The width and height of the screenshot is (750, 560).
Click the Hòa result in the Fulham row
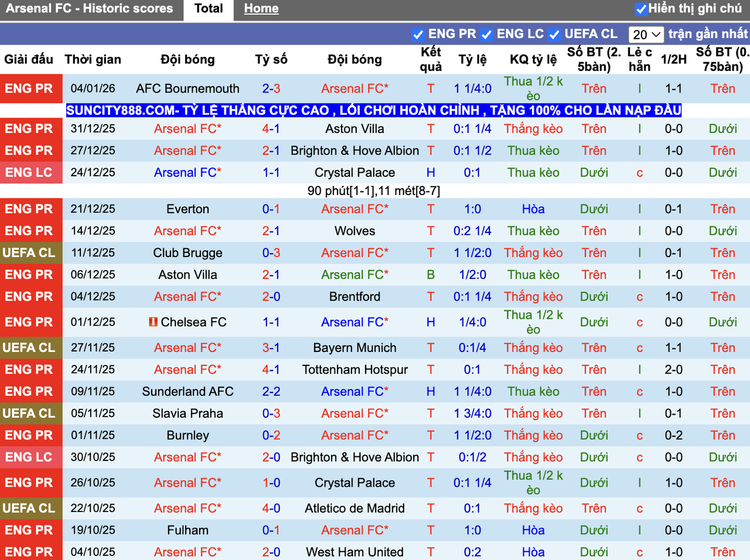coord(533,530)
